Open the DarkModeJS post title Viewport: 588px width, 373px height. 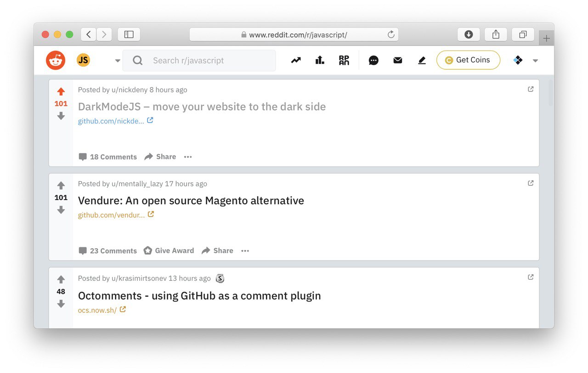tap(202, 106)
